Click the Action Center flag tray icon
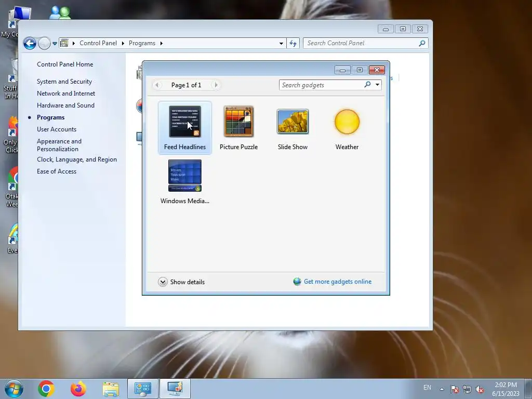 click(455, 389)
